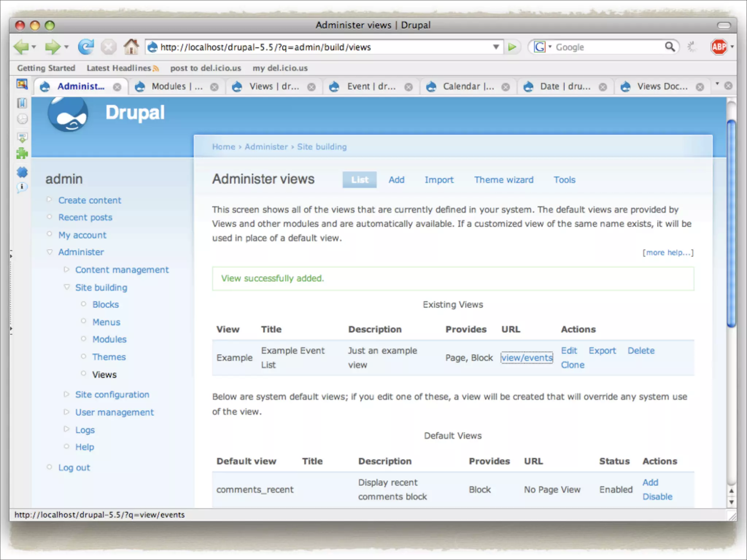Close all tabs button at tab bar end
Image resolution: width=747 pixels, height=560 pixels.
tap(728, 86)
